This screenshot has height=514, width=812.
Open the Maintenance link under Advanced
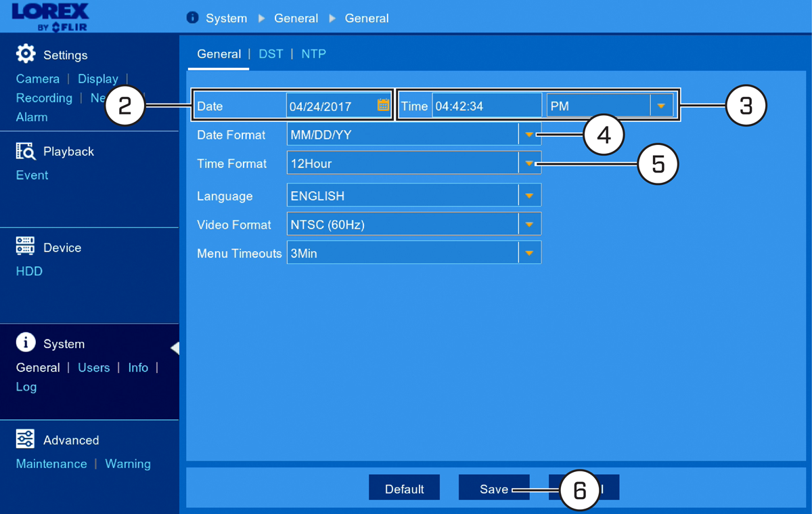point(51,464)
